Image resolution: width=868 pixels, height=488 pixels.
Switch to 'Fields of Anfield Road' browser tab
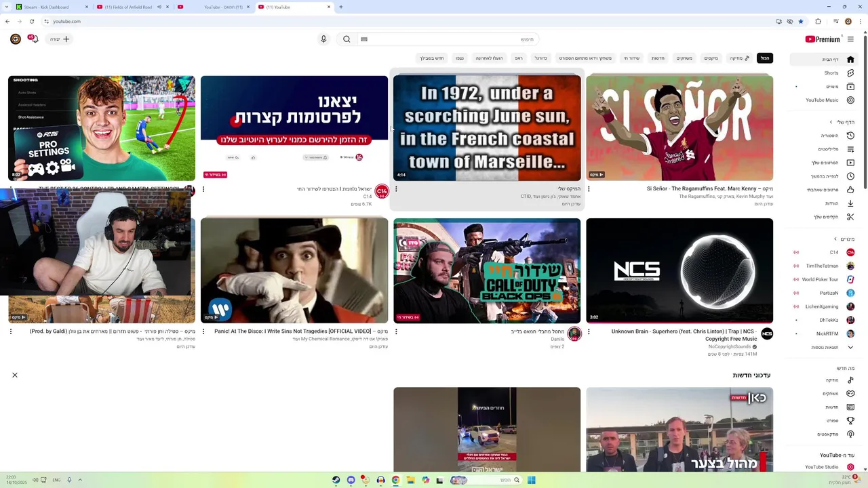tap(133, 7)
